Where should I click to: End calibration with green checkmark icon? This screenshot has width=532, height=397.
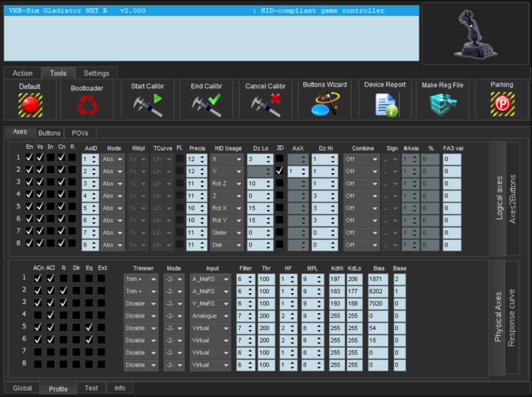tap(206, 105)
